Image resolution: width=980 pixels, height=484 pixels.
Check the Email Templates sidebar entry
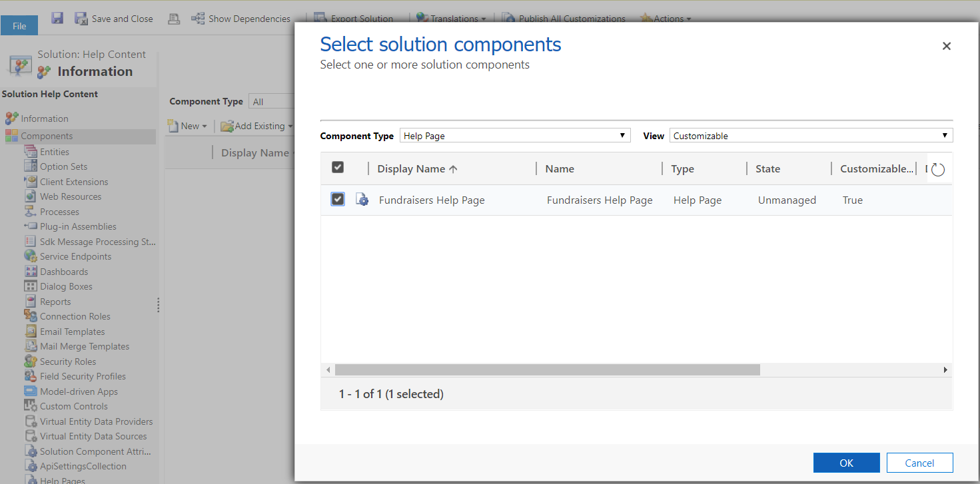pyautogui.click(x=71, y=331)
